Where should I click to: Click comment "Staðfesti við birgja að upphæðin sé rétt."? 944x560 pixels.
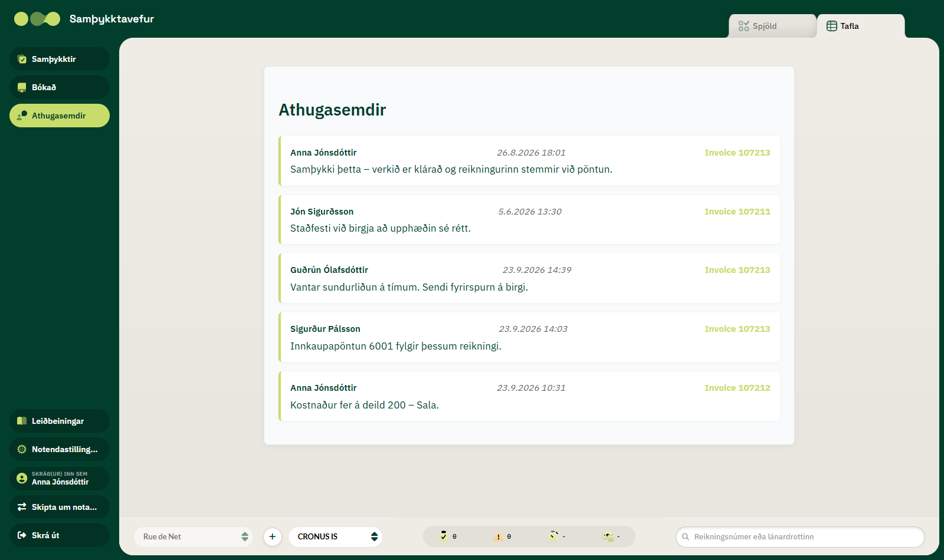point(381,228)
